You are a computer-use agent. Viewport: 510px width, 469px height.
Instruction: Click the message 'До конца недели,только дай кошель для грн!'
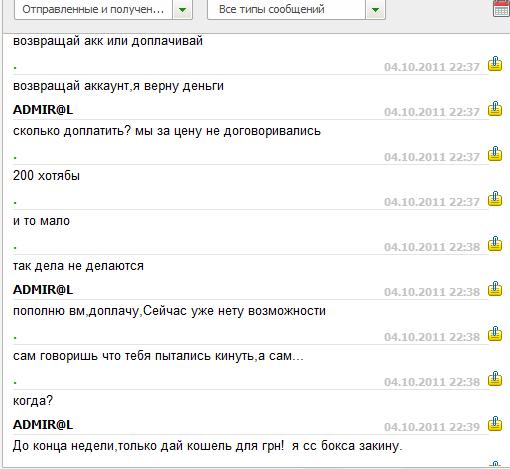click(149, 446)
